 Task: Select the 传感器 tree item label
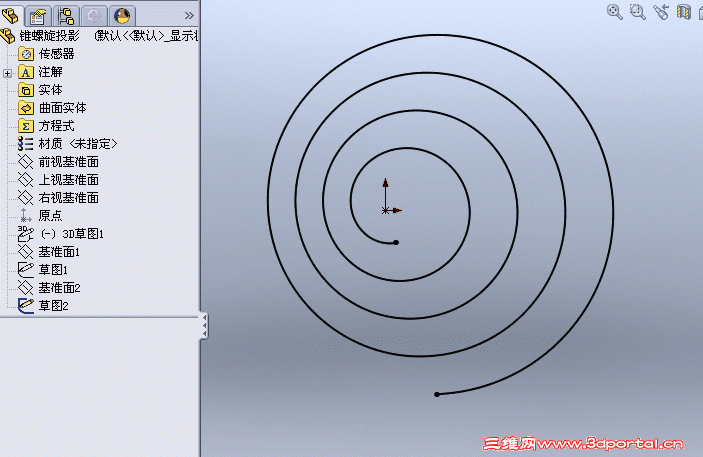56,54
